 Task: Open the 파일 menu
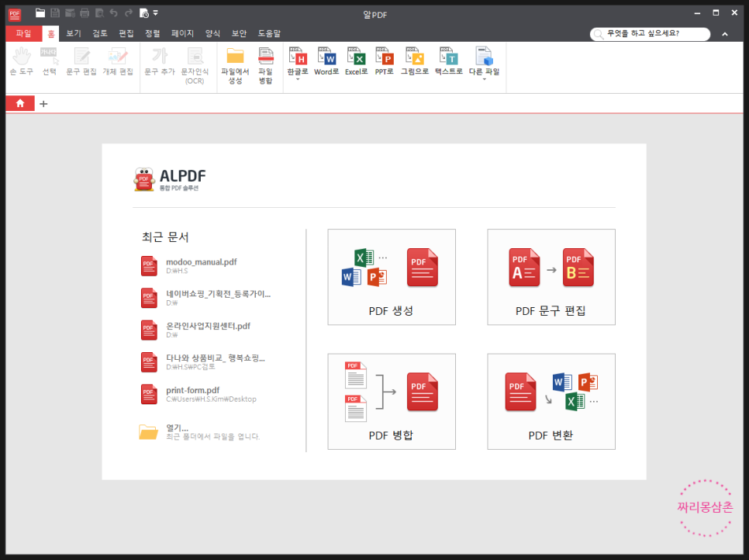(x=23, y=33)
